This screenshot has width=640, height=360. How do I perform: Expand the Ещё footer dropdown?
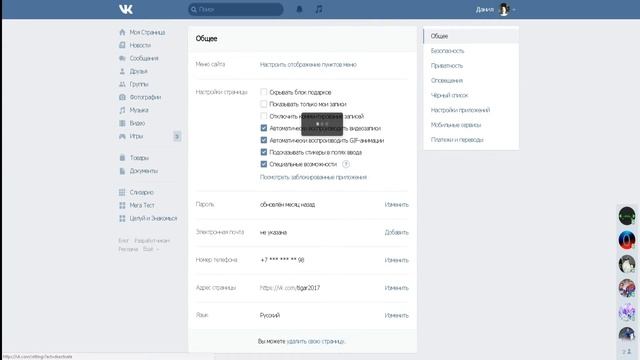[150, 249]
